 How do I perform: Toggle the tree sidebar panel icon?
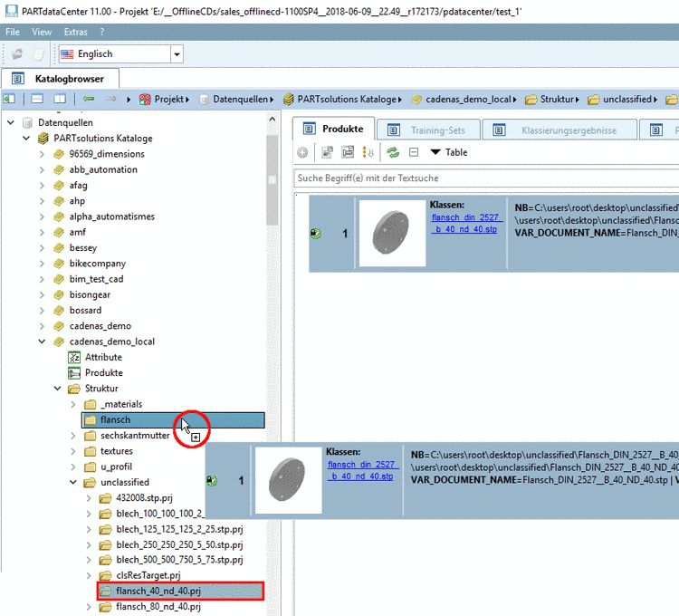pos(9,100)
